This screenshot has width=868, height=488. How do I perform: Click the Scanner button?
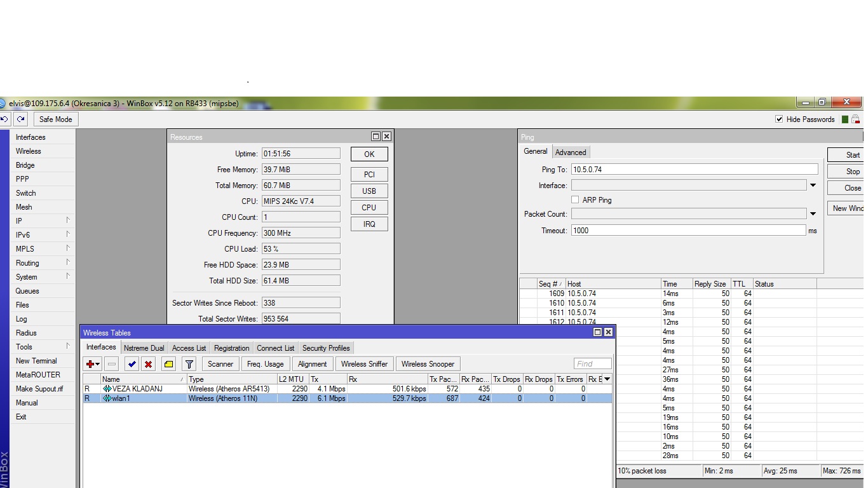click(x=220, y=364)
